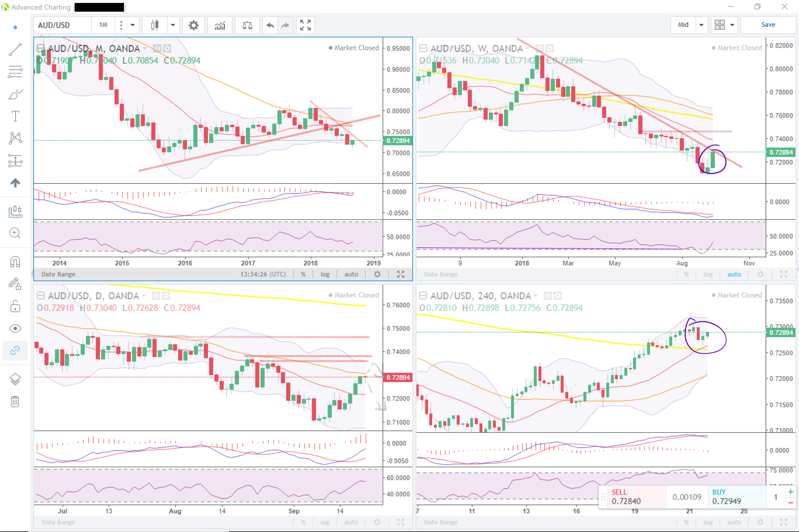
Task: Click the Save button
Action: 768,25
